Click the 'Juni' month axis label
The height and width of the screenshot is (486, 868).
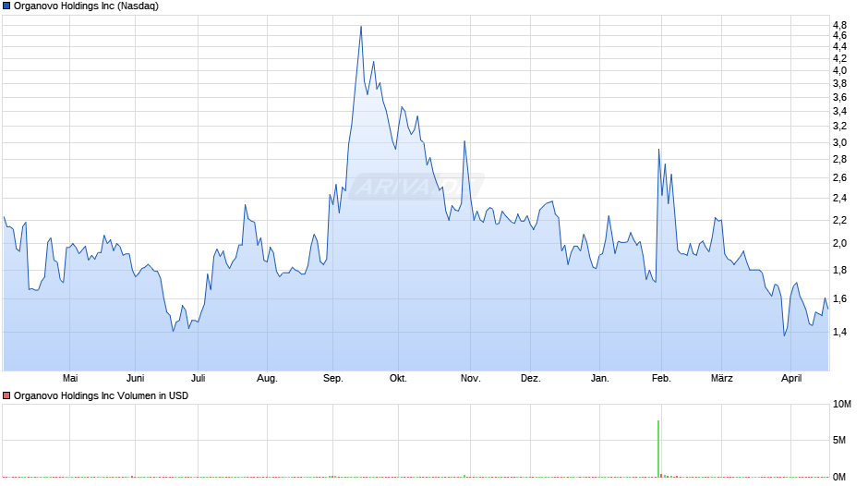[x=135, y=378]
